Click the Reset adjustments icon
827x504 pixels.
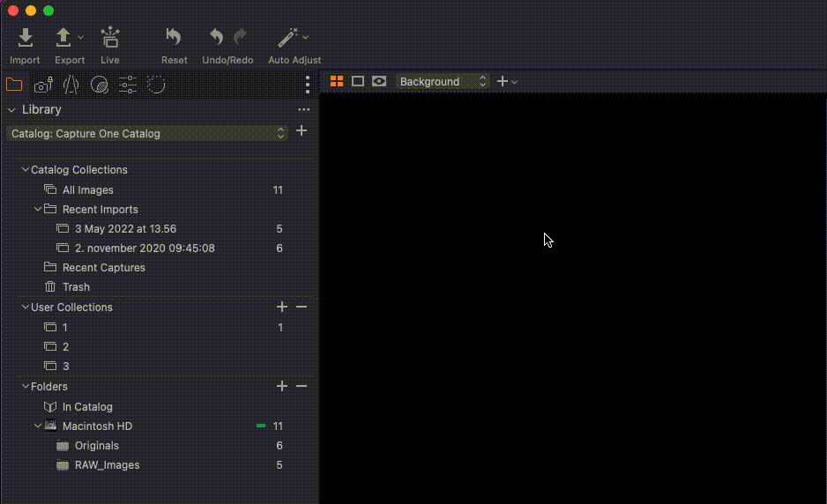click(x=174, y=38)
